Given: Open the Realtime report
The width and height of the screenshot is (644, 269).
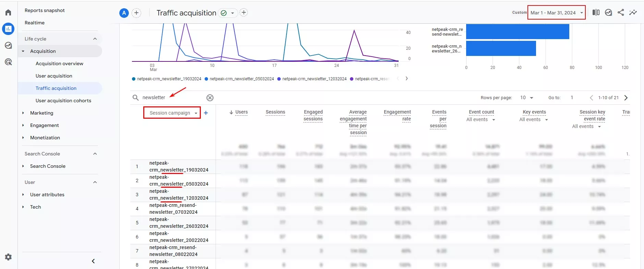Looking at the screenshot, I should pyautogui.click(x=35, y=23).
